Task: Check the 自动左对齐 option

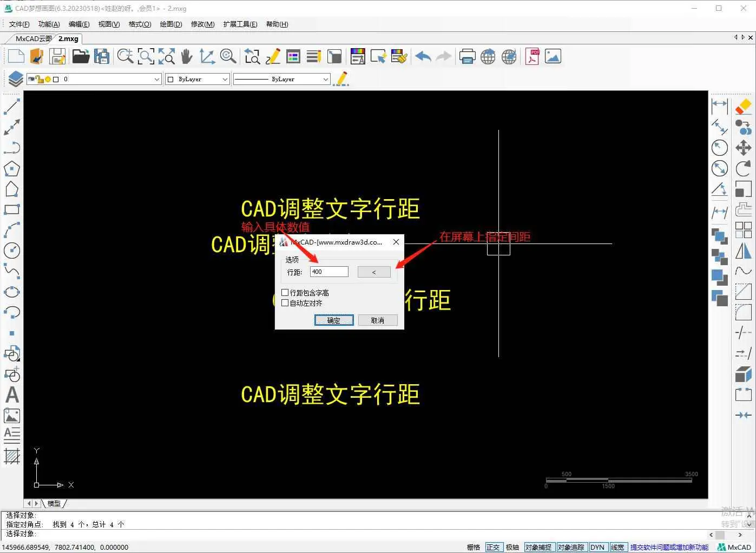Action: click(285, 303)
